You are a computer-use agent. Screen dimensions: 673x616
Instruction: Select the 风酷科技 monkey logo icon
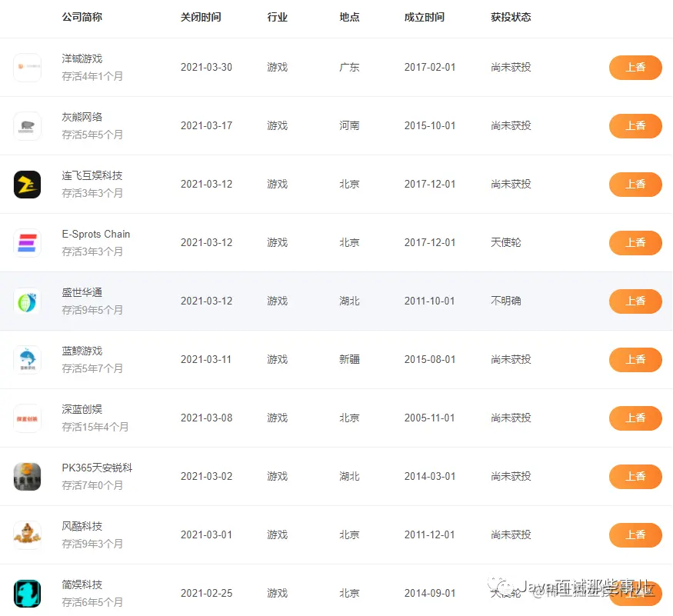pyautogui.click(x=28, y=534)
